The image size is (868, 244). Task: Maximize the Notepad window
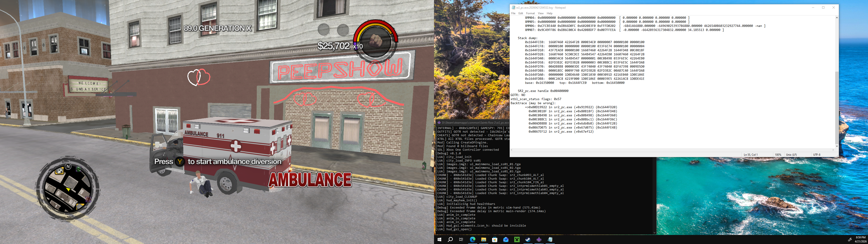823,7
